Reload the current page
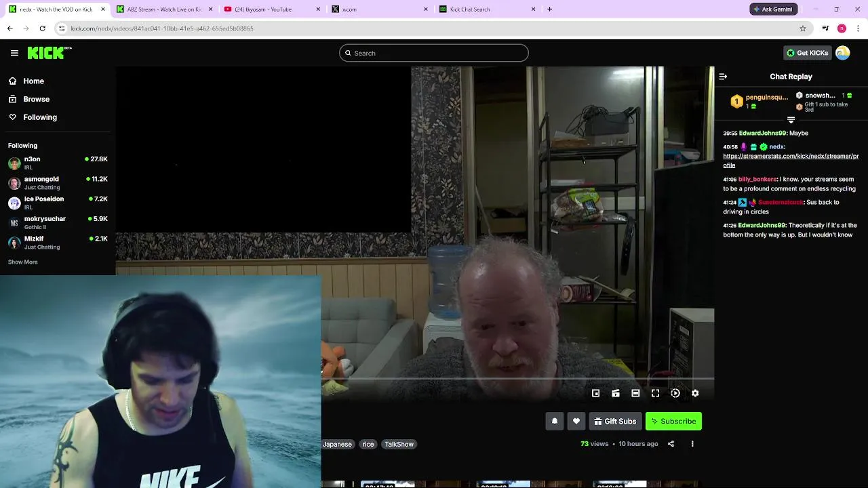 coord(42,28)
